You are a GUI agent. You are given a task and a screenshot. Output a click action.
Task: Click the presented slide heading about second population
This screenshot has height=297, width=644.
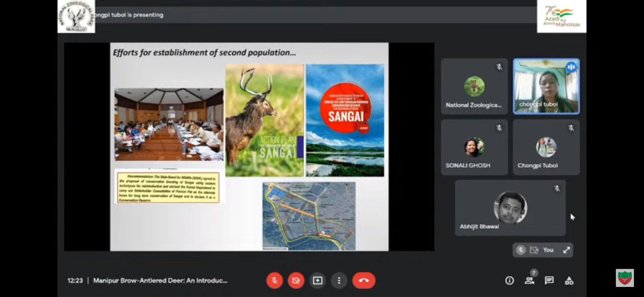[x=204, y=53]
